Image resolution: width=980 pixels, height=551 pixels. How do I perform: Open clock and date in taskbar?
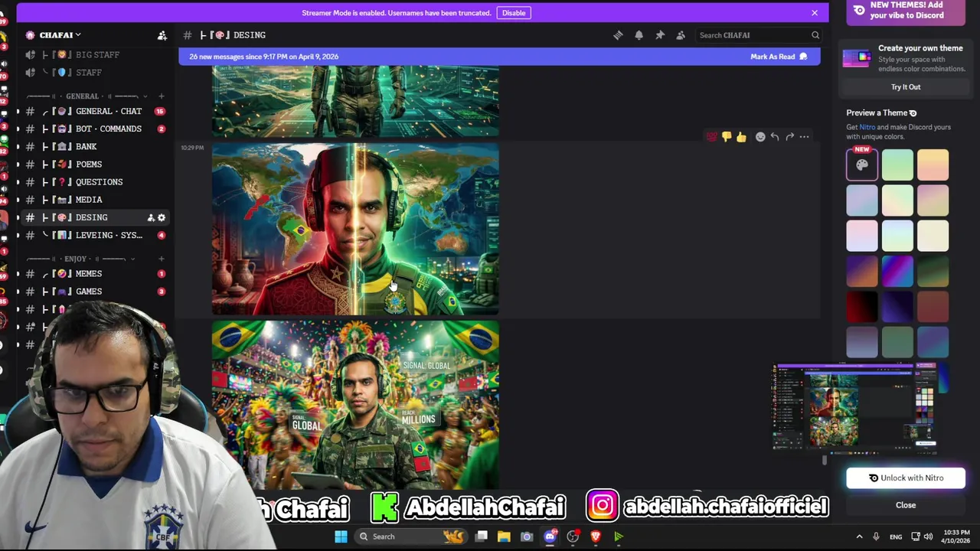[955, 536]
